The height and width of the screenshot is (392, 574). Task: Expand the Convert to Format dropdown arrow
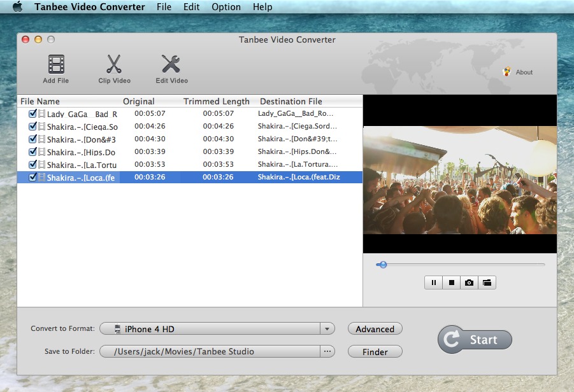point(327,329)
